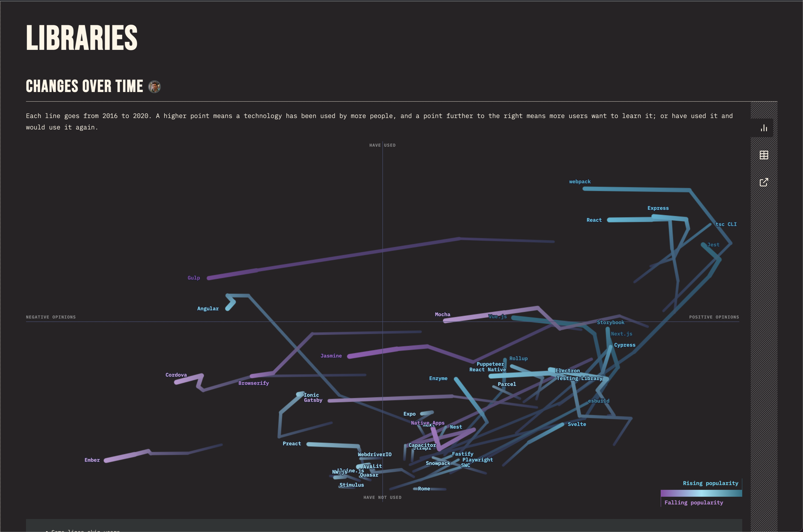Screen dimensions: 803x532
Task: Select the Browserify label
Action: click(253, 383)
